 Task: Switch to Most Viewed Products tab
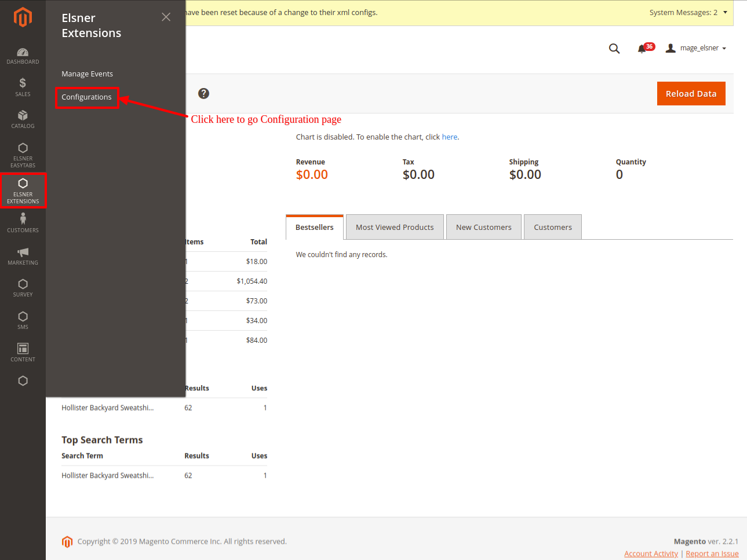point(395,227)
